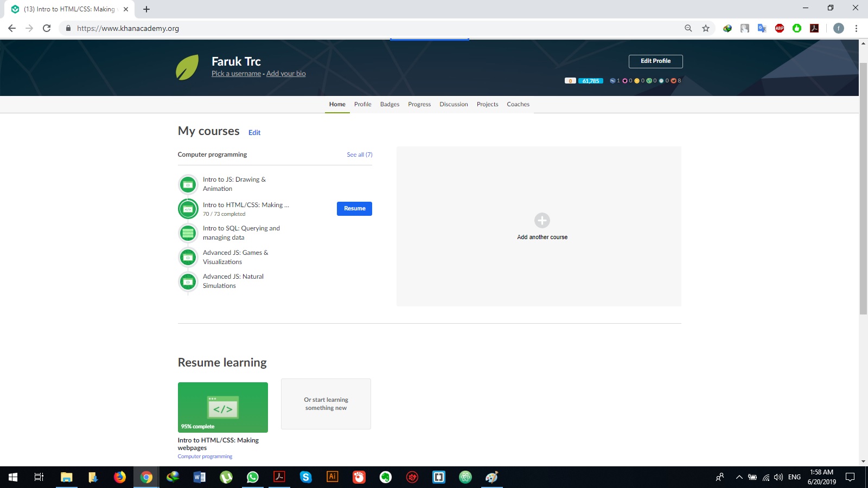Click the page vertical scrollbar thumb

863,188
